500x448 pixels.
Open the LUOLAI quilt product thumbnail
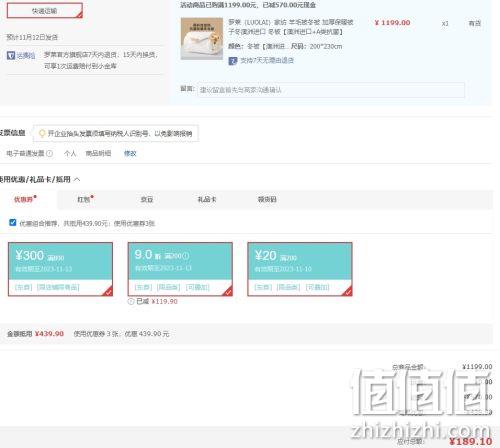point(202,39)
